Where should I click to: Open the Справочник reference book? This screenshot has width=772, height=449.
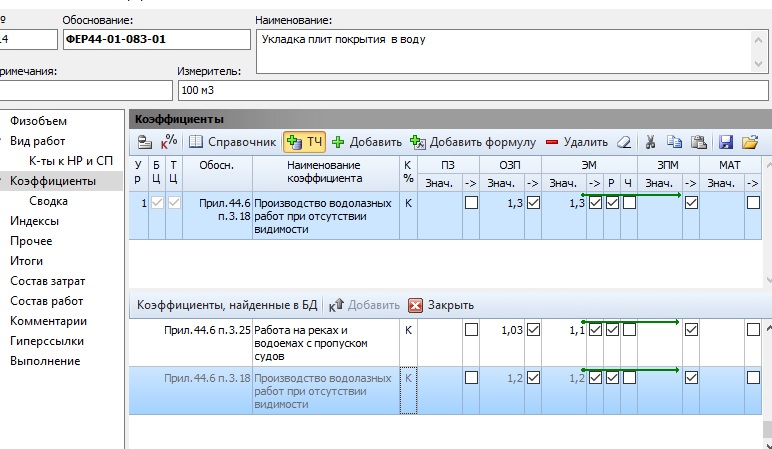click(x=232, y=142)
